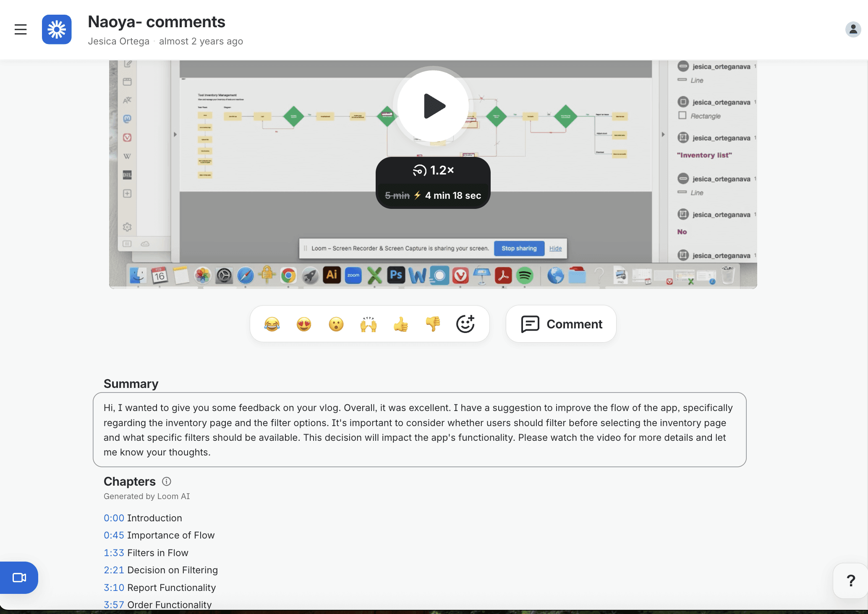
Task: Open the hamburger menu
Action: click(20, 29)
